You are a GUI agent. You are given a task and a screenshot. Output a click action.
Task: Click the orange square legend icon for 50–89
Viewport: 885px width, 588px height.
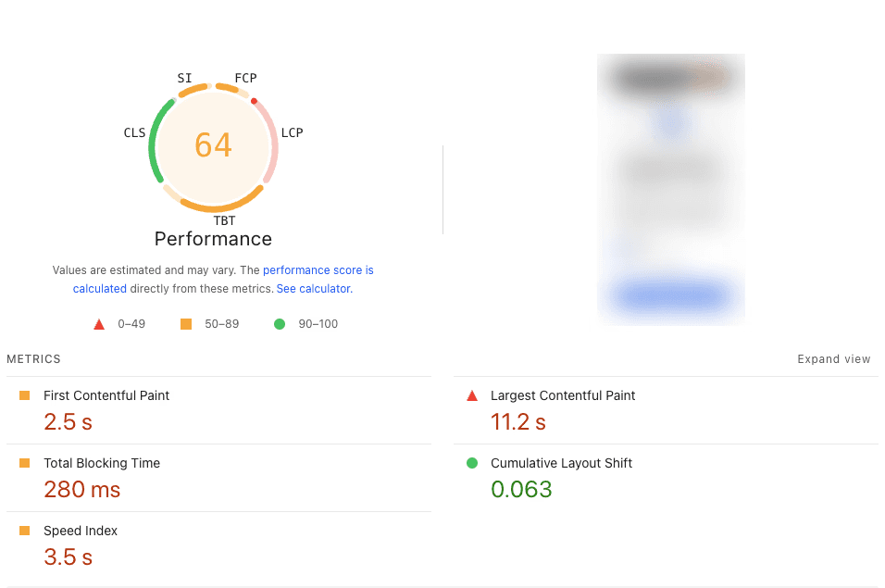pos(186,324)
